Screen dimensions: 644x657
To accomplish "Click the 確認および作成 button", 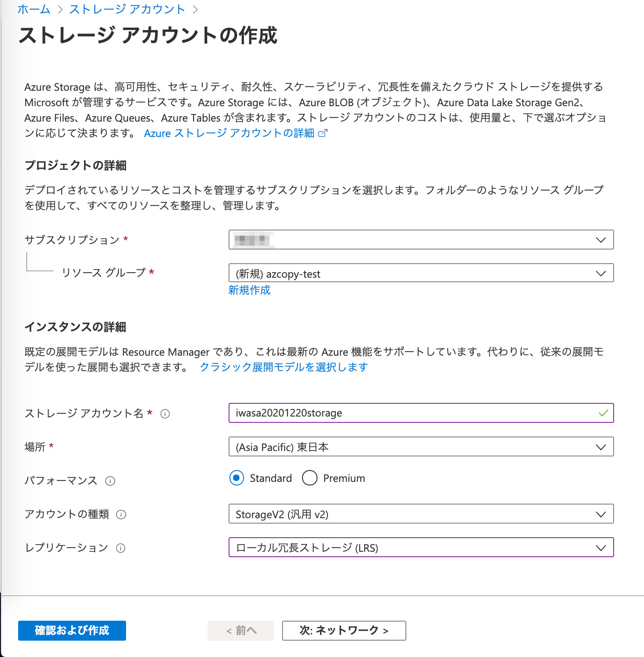I will click(72, 631).
